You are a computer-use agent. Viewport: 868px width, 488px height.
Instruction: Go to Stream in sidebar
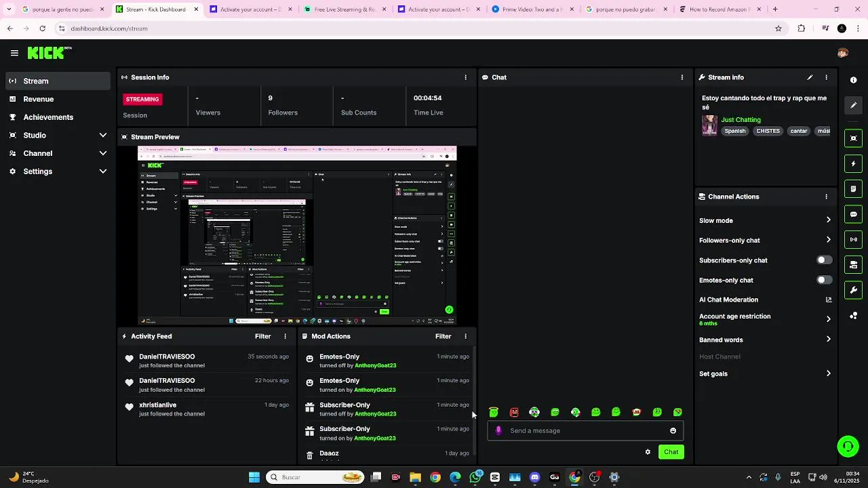(58, 81)
